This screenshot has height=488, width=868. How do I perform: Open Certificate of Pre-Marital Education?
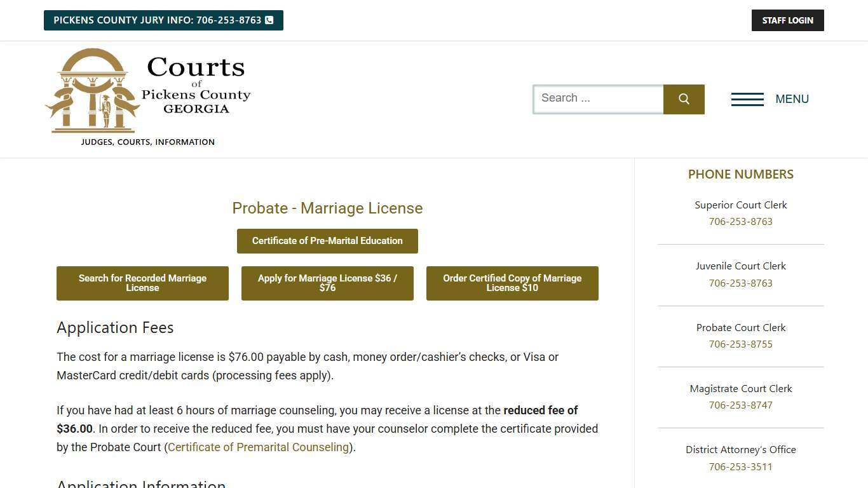tap(327, 241)
